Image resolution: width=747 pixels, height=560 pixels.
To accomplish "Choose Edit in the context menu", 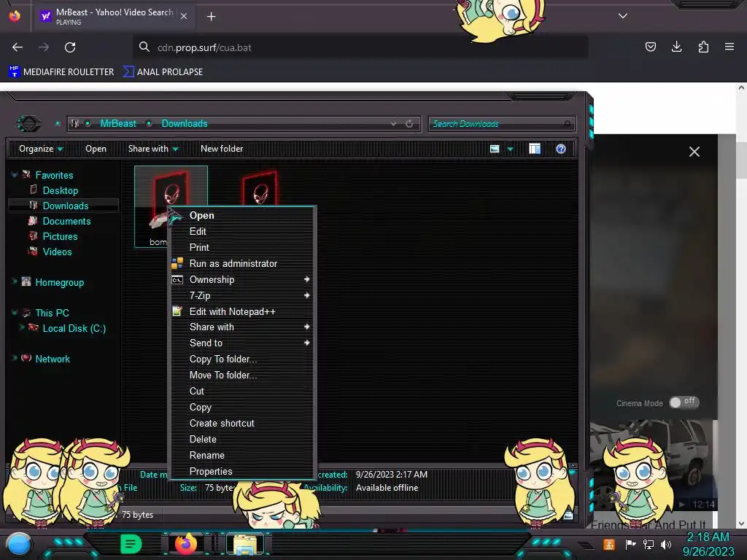I will [x=243, y=231].
